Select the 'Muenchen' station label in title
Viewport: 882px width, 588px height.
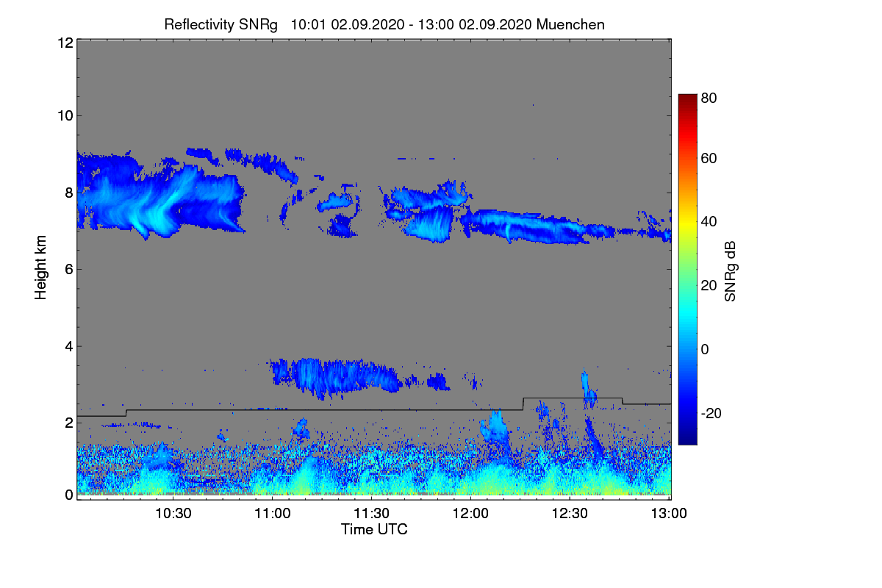(570, 24)
